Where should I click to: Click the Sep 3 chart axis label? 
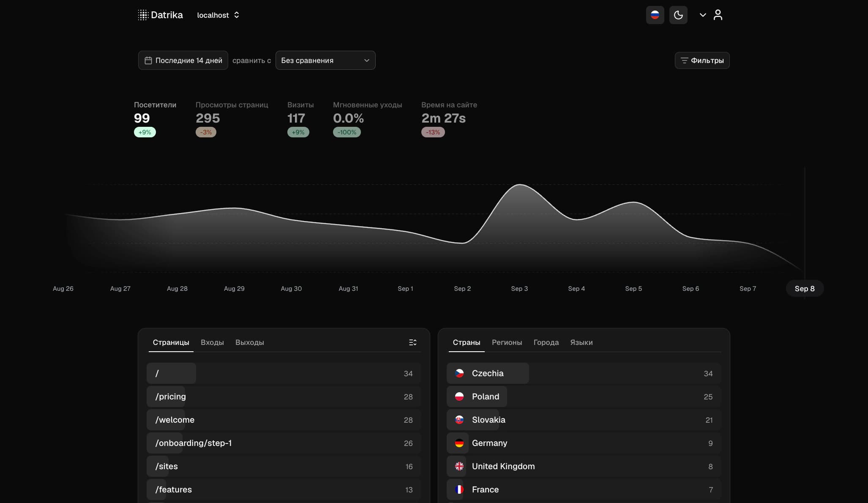(x=519, y=289)
